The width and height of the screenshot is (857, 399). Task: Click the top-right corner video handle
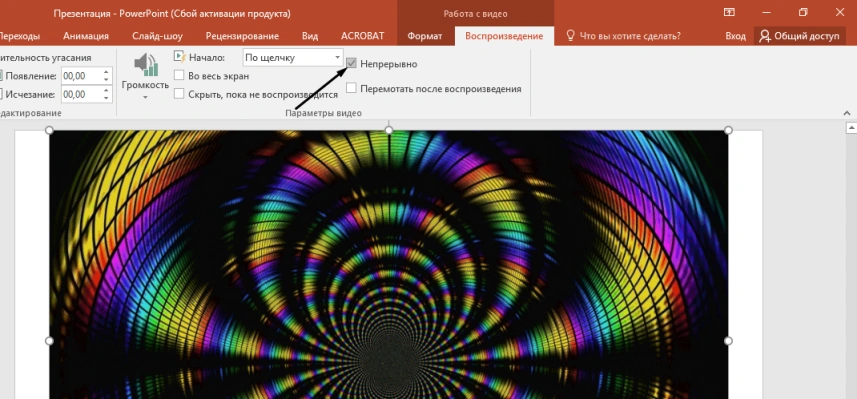pyautogui.click(x=728, y=130)
